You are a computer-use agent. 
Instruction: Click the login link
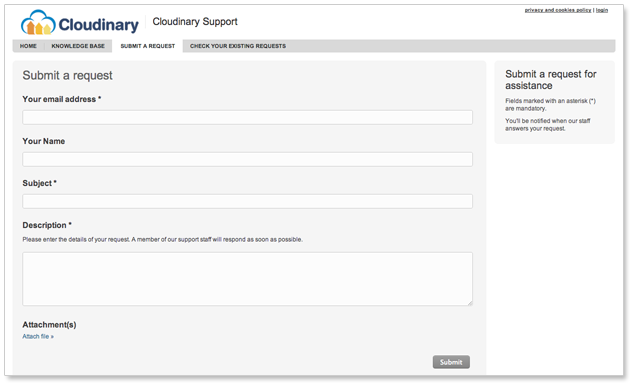click(x=602, y=10)
